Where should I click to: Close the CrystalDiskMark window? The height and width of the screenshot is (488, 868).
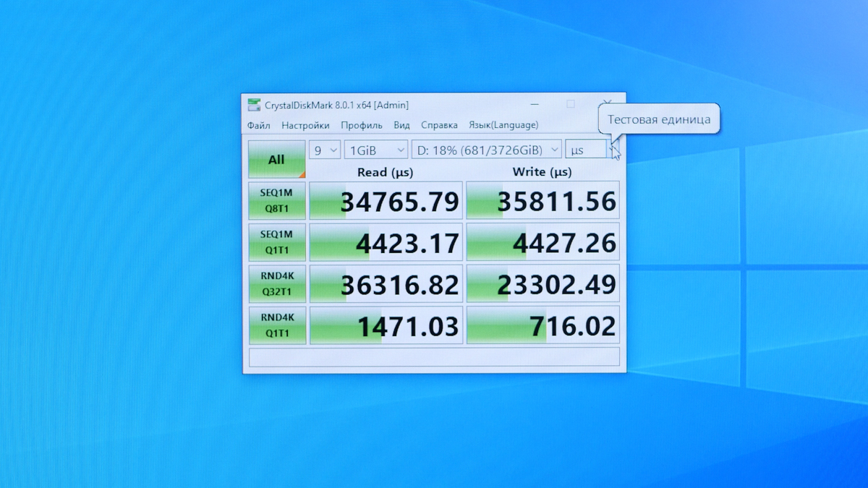[x=608, y=103]
